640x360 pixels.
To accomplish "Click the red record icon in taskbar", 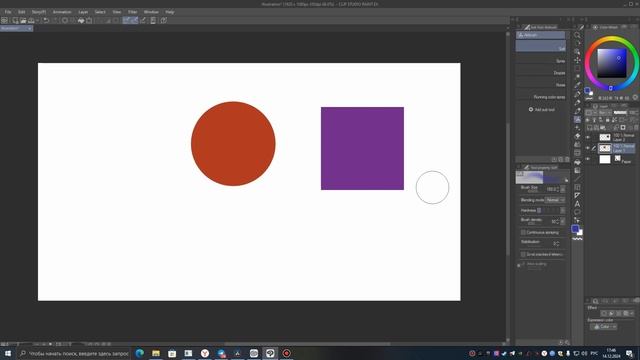I will click(287, 353).
